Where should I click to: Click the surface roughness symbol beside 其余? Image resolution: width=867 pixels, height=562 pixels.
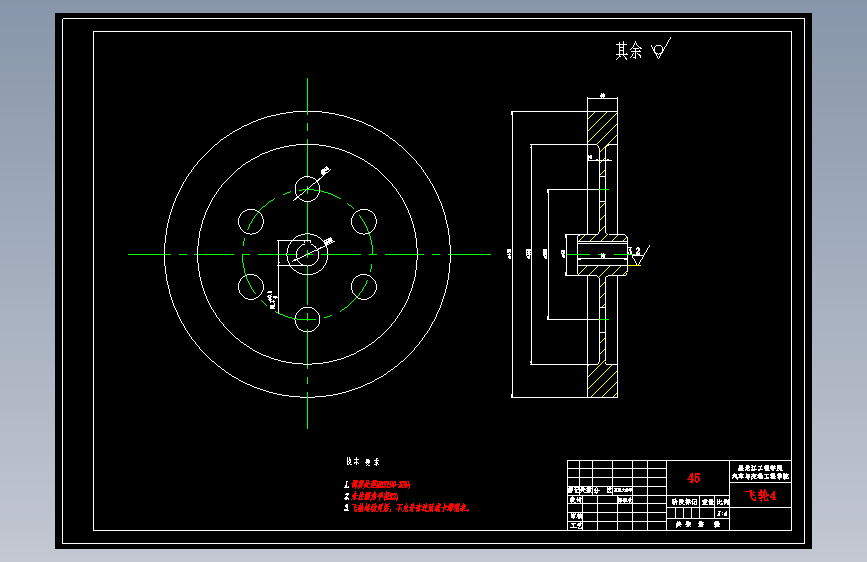coord(661,49)
